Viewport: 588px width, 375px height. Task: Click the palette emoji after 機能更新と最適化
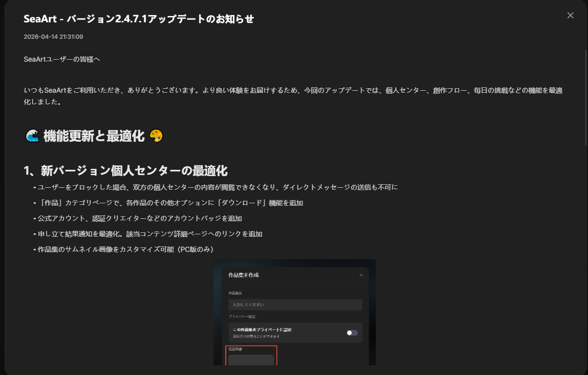[156, 136]
